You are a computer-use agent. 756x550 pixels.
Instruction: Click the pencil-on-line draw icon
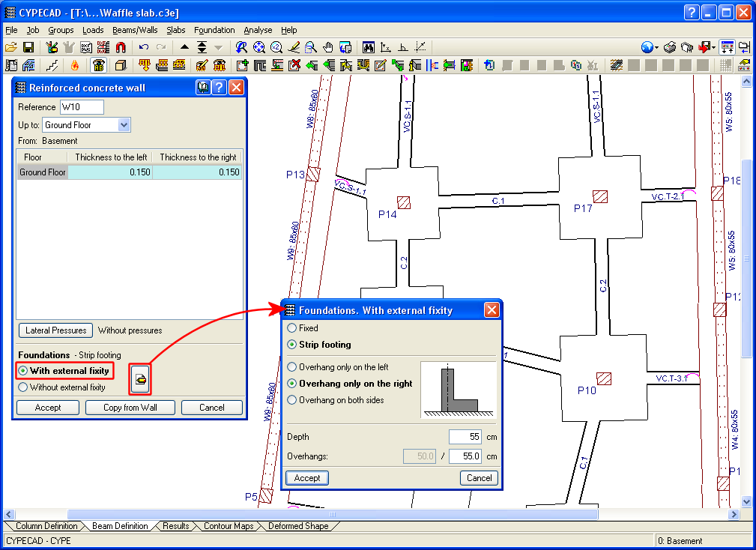tap(294, 47)
